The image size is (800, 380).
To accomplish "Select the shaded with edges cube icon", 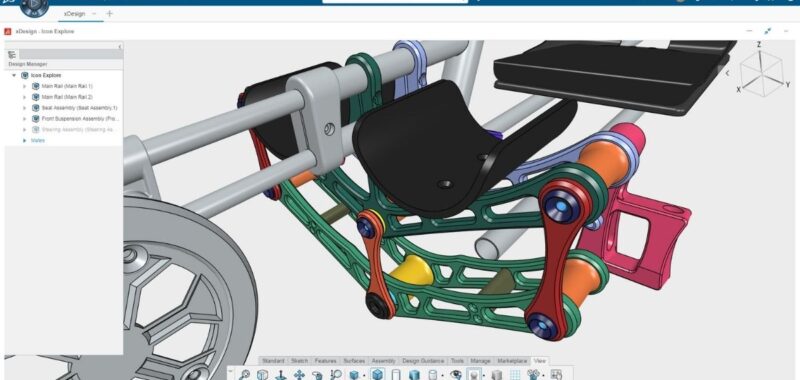I will pyautogui.click(x=377, y=374).
